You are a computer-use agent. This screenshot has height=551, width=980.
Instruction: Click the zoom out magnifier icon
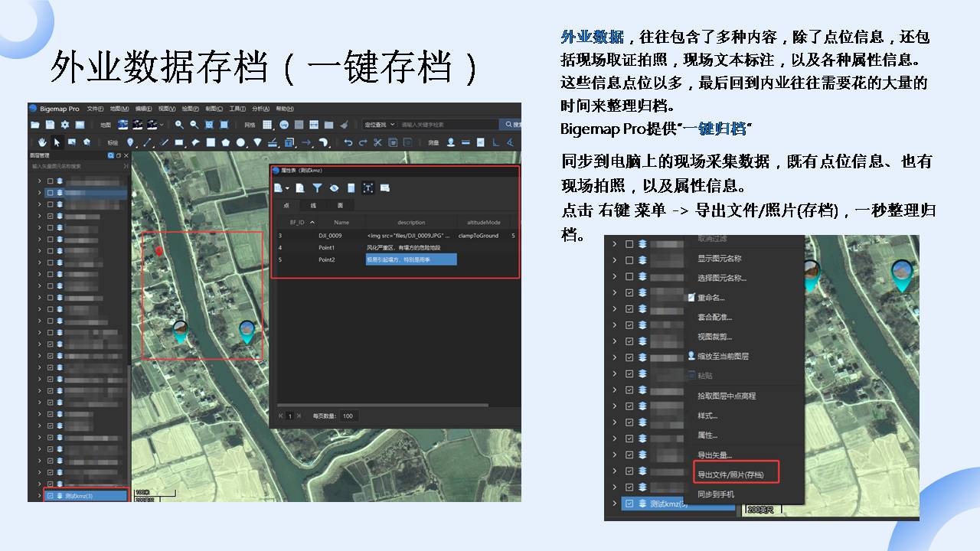(x=194, y=124)
